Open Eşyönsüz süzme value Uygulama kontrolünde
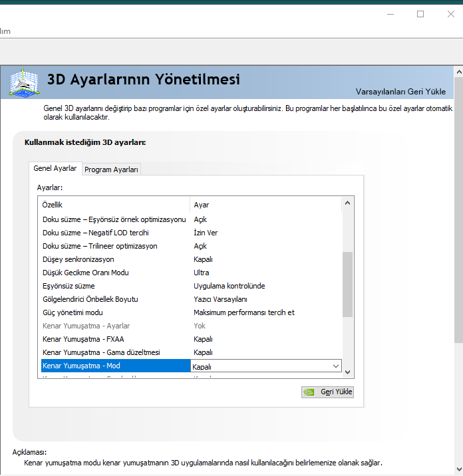This screenshot has height=476, width=463. click(229, 286)
